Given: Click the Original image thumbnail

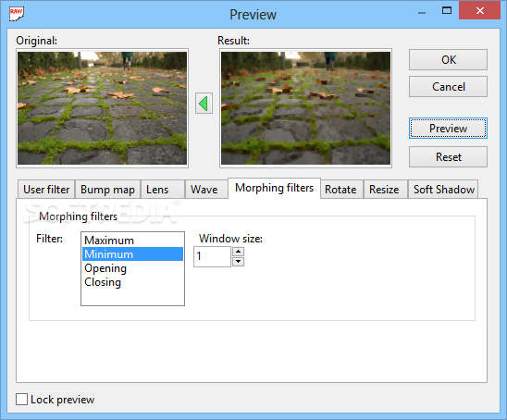Looking at the screenshot, I should 102,108.
